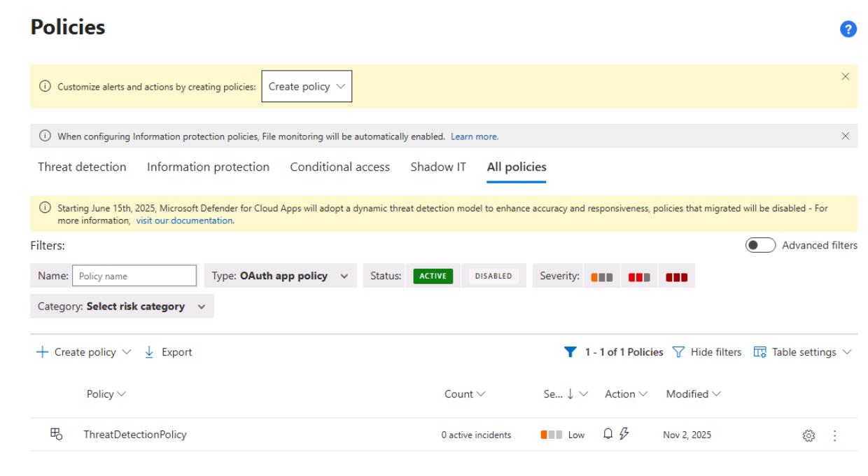Open the Table settings dropdown
Viewport: 868px width, 476px height.
(x=803, y=352)
